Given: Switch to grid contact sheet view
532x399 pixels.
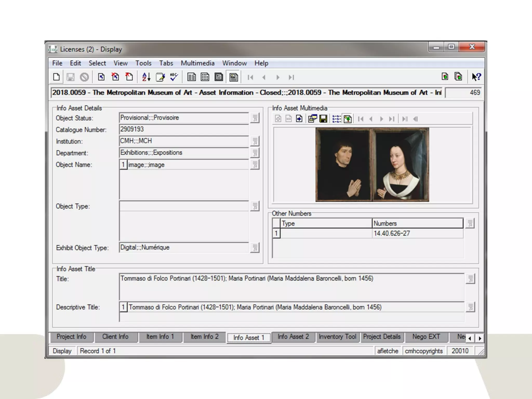Looking at the screenshot, I should coord(205,77).
